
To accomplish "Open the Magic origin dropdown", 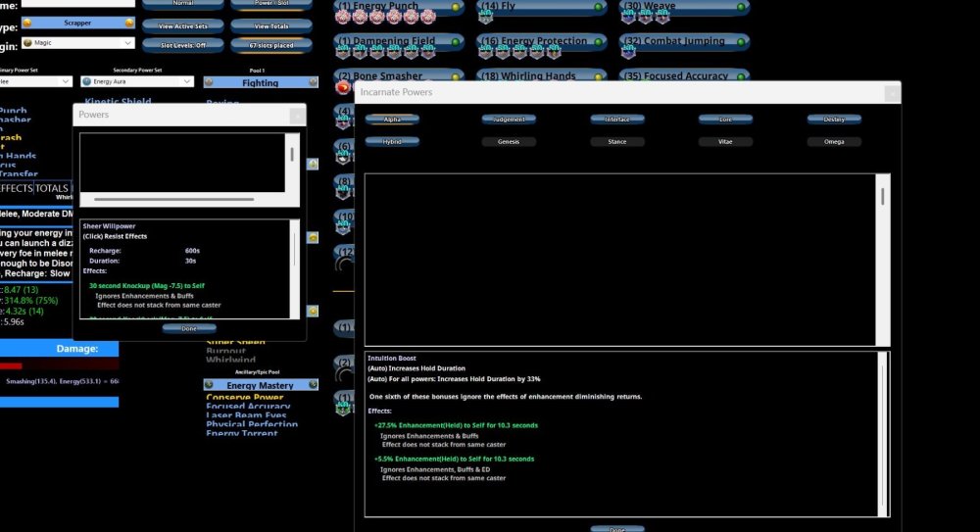I will pyautogui.click(x=127, y=43).
